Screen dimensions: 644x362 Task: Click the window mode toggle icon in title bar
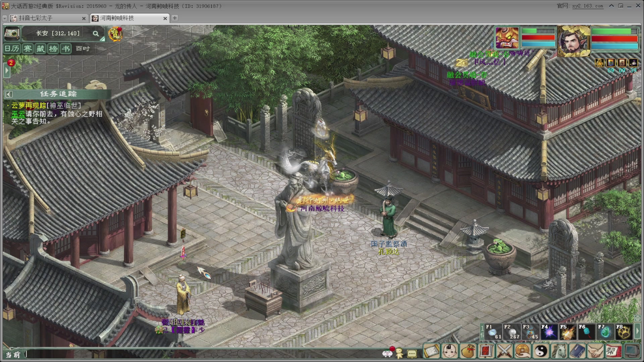pos(621,6)
